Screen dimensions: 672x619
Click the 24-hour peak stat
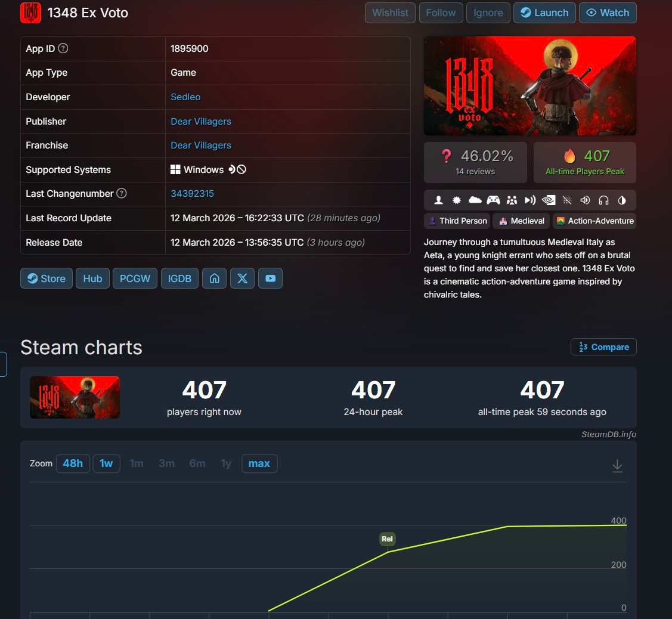tap(373, 398)
